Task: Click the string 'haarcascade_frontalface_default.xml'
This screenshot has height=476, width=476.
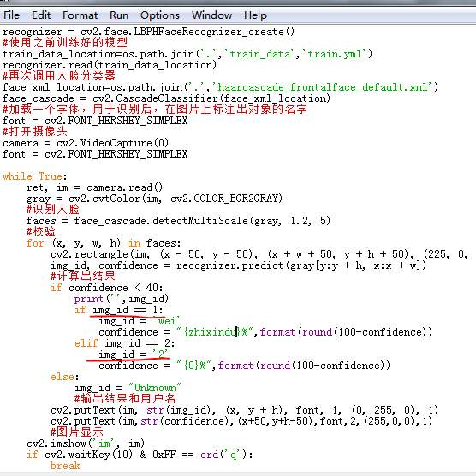Action: [x=323, y=87]
